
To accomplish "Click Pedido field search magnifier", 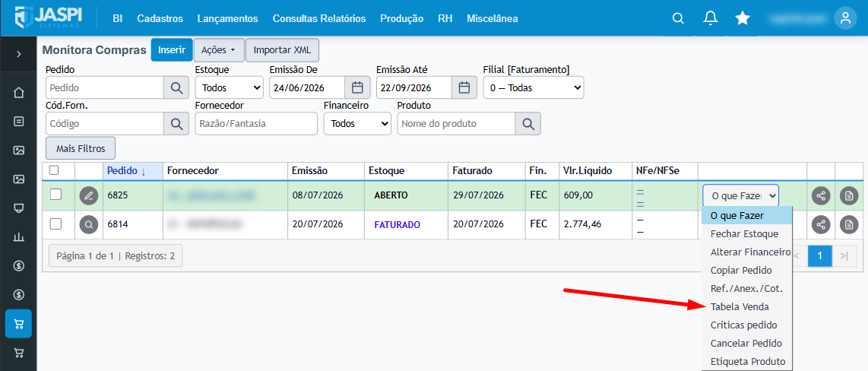I will (x=176, y=87).
